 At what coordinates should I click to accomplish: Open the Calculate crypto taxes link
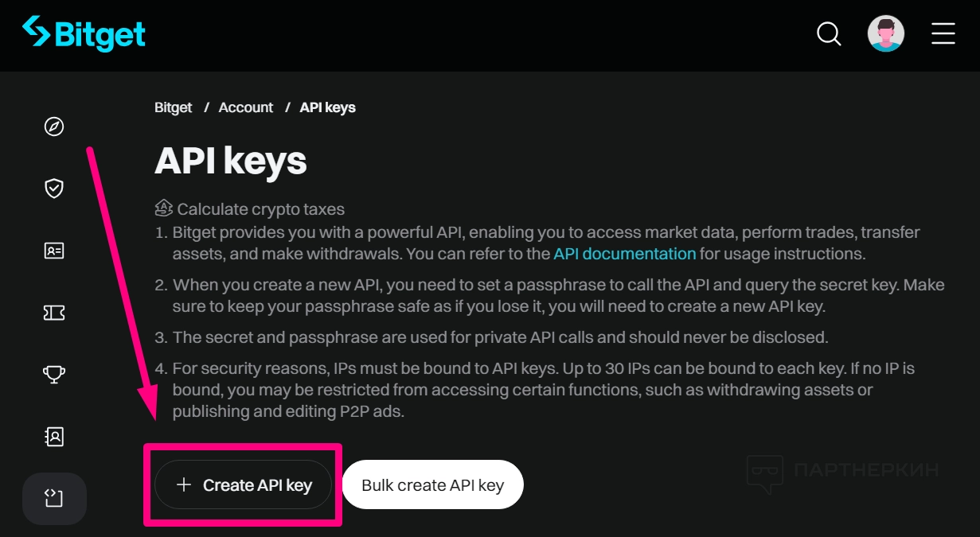pyautogui.click(x=260, y=209)
